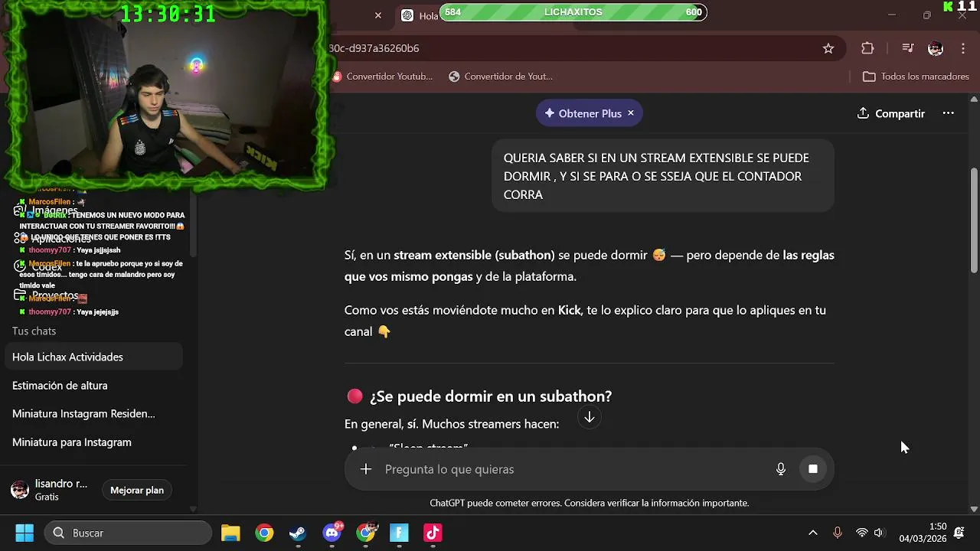Viewport: 980px width, 551px height.
Task: Close the browser tab left of Hola tab
Action: pos(377,15)
